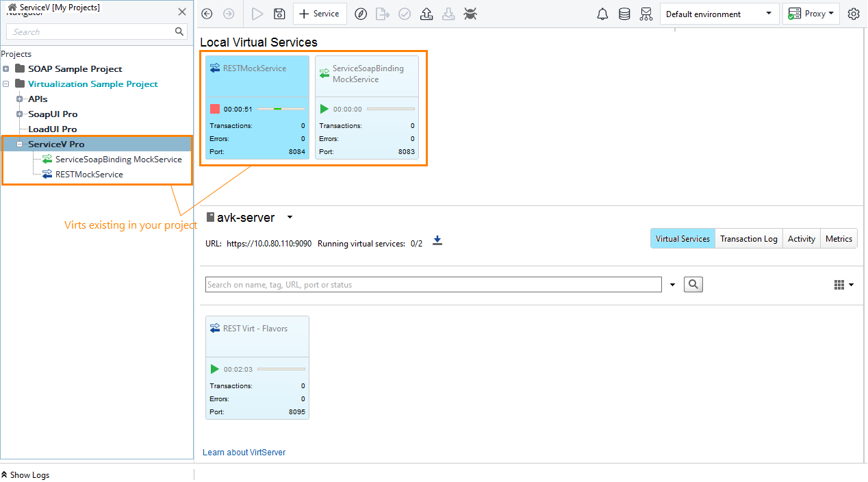Click the folder icon of Virtualization Sample Project
The image size is (868, 482).
[x=20, y=84]
